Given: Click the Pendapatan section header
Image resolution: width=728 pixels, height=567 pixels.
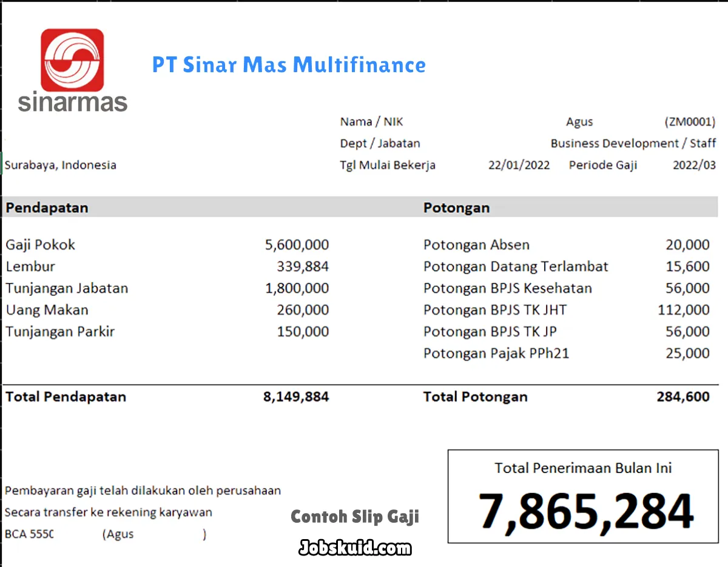Looking at the screenshot, I should 47,208.
